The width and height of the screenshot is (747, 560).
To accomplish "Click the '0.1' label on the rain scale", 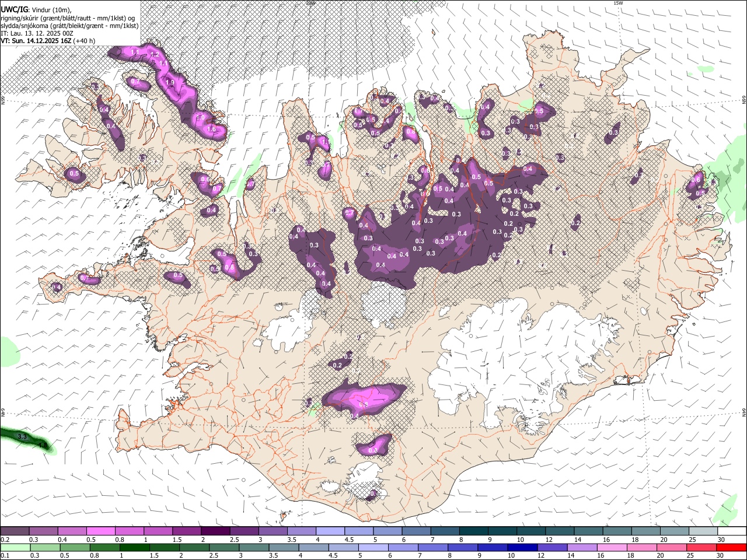I will click(5, 556).
